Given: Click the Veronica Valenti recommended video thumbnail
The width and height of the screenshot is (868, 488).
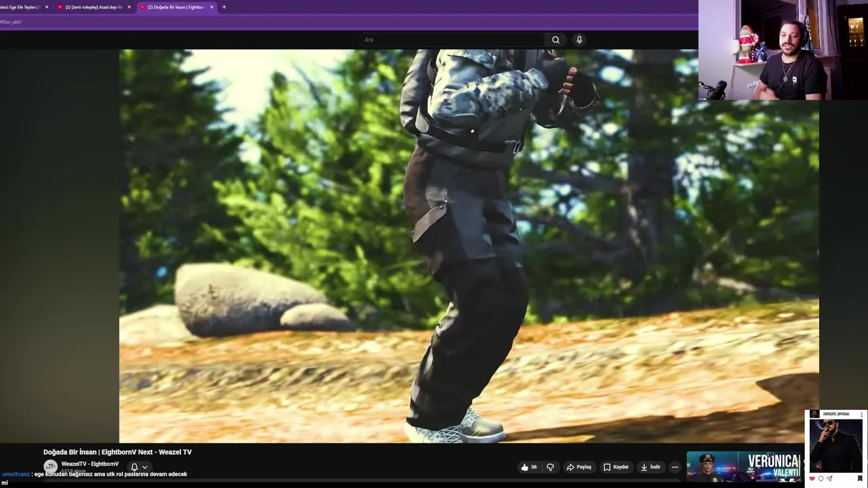Looking at the screenshot, I should (744, 466).
